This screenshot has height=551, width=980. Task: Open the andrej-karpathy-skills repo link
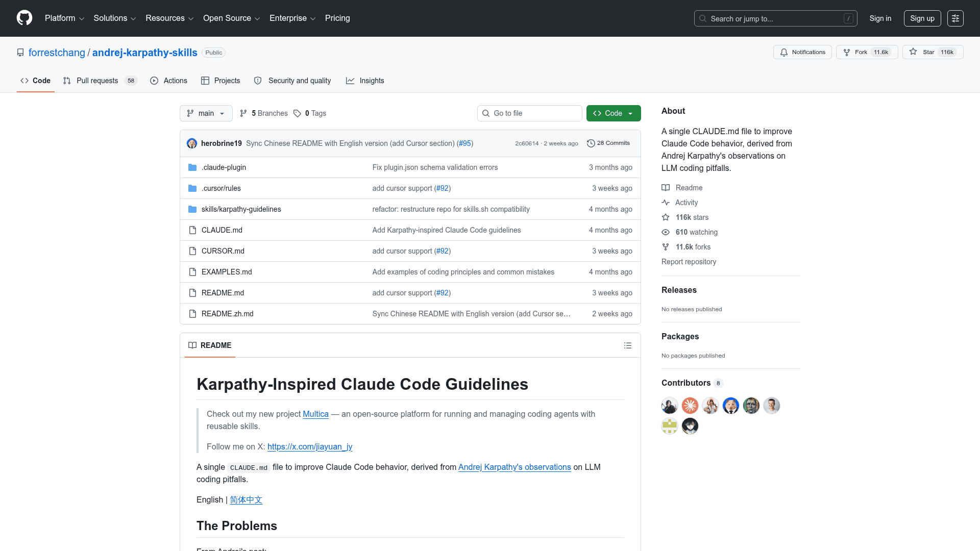(x=145, y=53)
